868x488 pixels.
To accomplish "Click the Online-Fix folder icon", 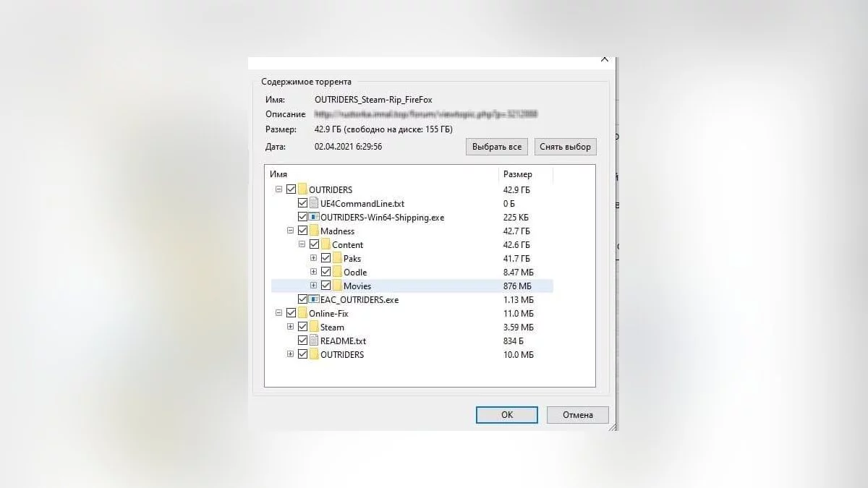I will [x=302, y=313].
